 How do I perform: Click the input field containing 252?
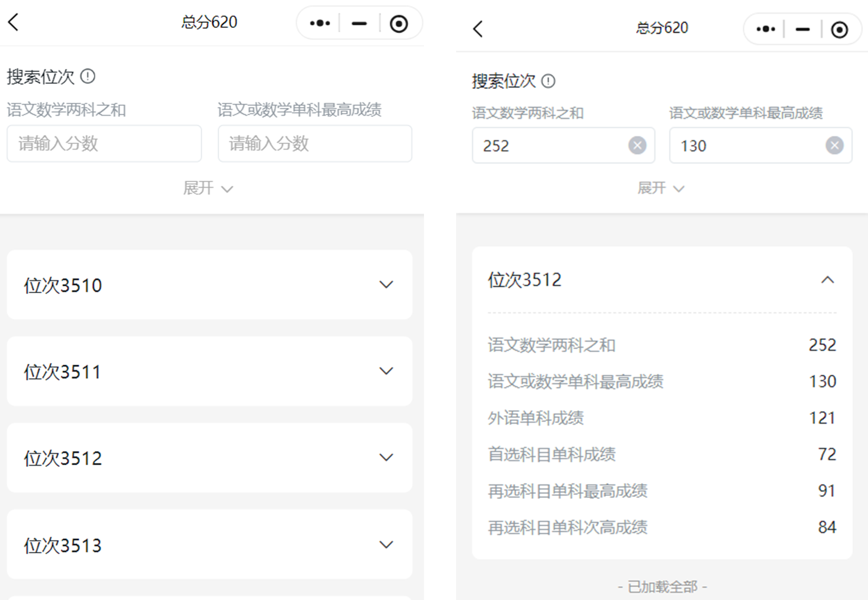(548, 146)
